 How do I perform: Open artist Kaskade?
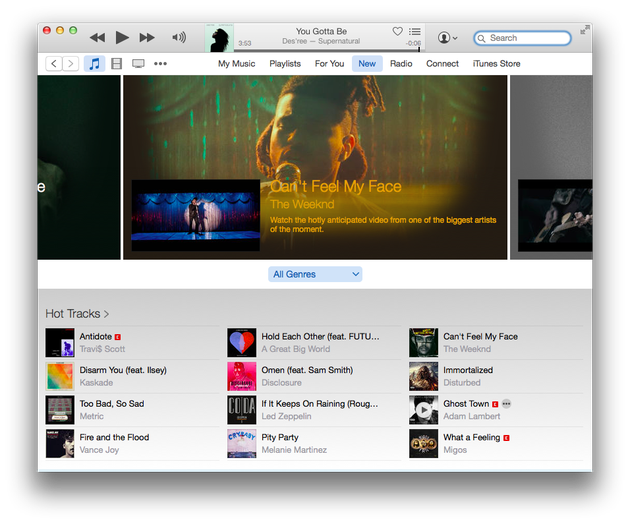[96, 383]
